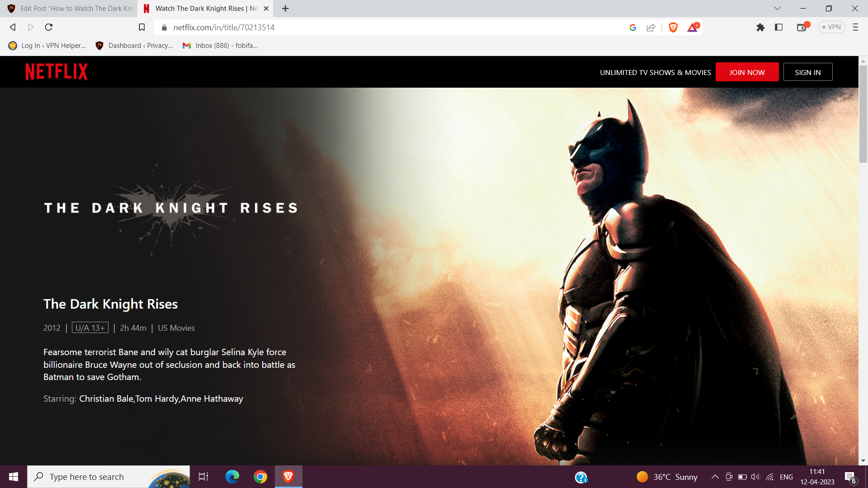Open the Windows Start menu
Image resolution: width=868 pixels, height=488 pixels.
pyautogui.click(x=13, y=477)
